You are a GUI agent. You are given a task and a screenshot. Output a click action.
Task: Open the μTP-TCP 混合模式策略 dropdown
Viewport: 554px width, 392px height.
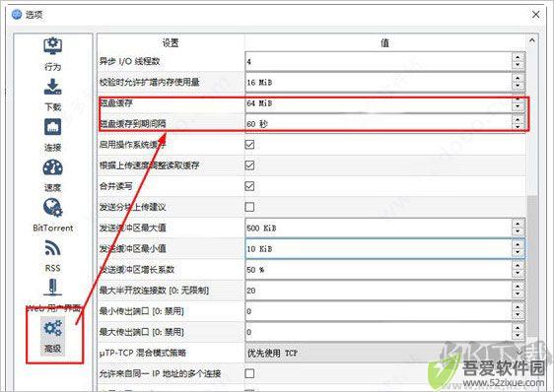click(x=385, y=353)
